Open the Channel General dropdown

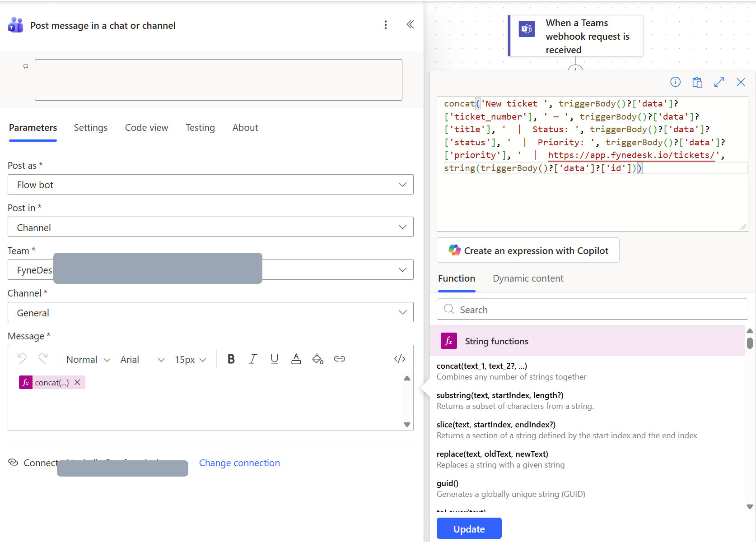pyautogui.click(x=210, y=312)
